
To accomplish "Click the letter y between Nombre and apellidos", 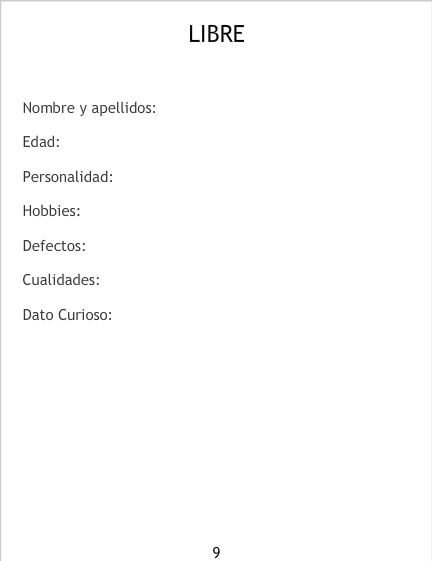I will coord(83,109).
